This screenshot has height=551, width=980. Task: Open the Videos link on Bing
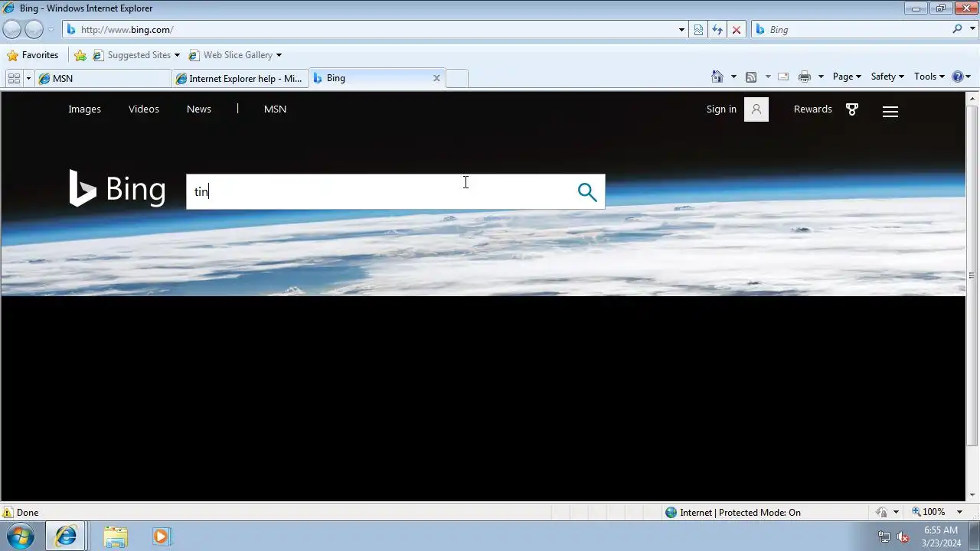144,109
